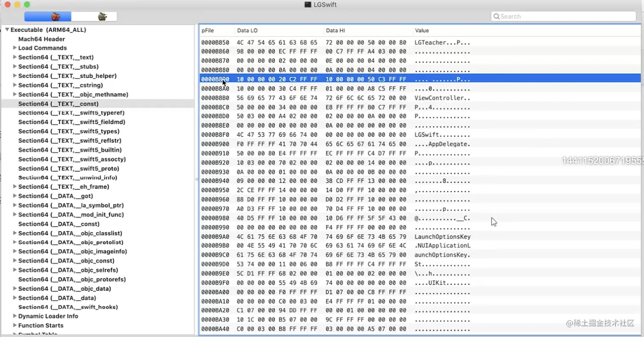Select Section64 (__DATA,__objc_const) label
Screen dimensions: 644x337
pyautogui.click(x=66, y=261)
